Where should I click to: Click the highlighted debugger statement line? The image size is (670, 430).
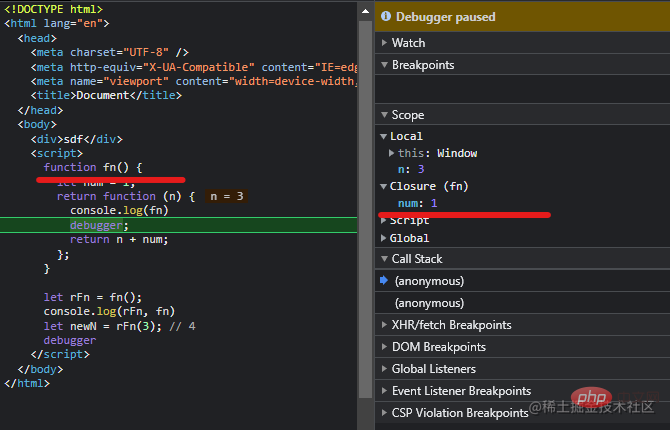[x=179, y=225]
